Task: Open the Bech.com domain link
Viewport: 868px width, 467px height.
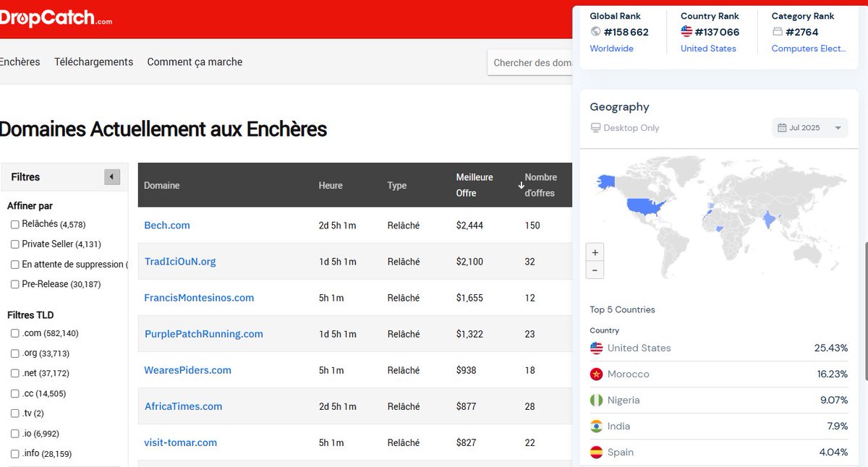Action: (167, 226)
